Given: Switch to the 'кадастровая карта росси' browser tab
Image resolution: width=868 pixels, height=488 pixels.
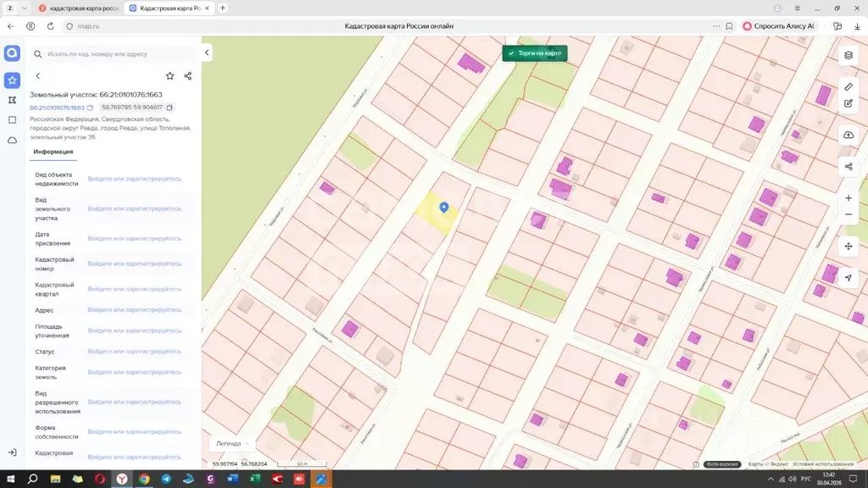Looking at the screenshot, I should point(79,8).
